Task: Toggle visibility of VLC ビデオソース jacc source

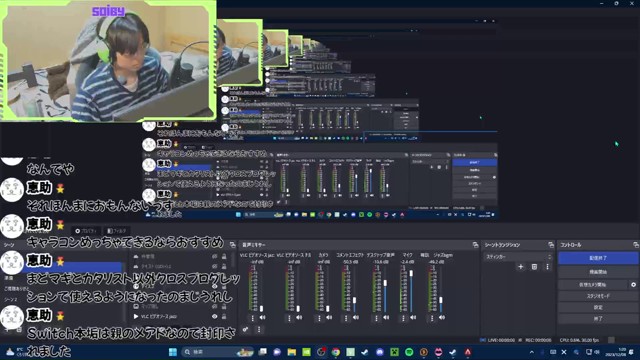Action: click(x=215, y=316)
